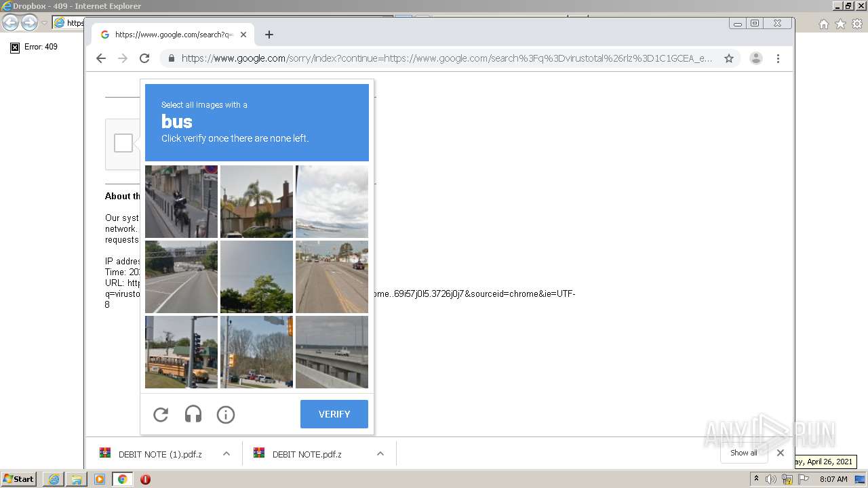Open the volume control in the tray
The width and height of the screenshot is (868, 488).
(x=771, y=479)
